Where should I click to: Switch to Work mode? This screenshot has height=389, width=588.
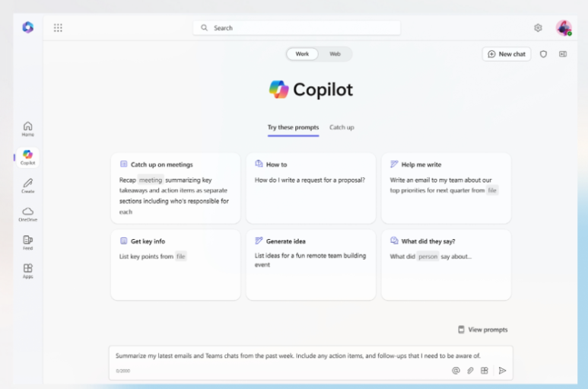pyautogui.click(x=302, y=54)
